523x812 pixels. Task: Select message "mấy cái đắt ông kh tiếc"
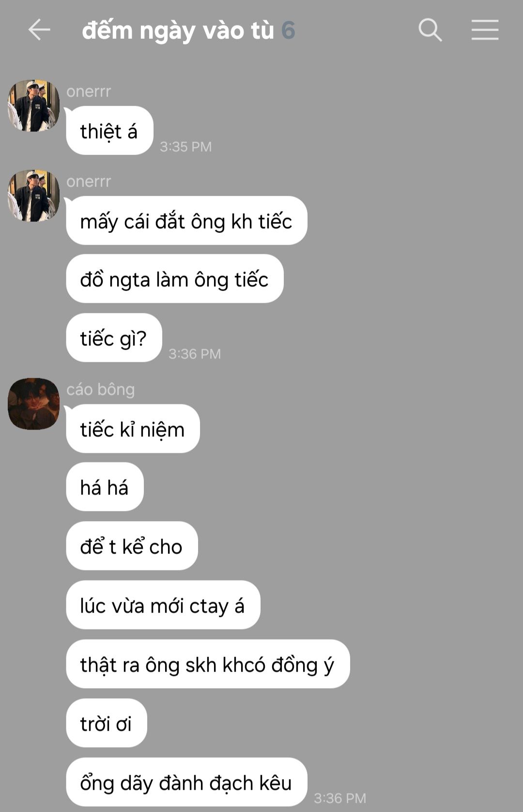(x=186, y=221)
